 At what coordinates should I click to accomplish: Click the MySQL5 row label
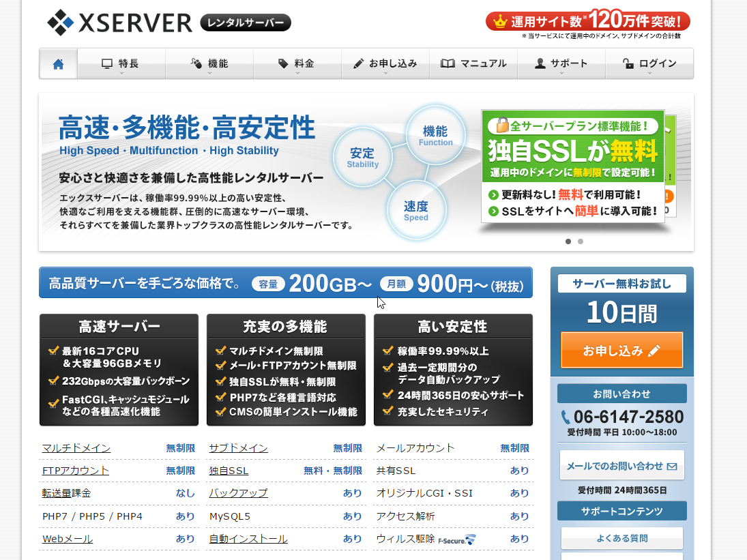(x=230, y=516)
